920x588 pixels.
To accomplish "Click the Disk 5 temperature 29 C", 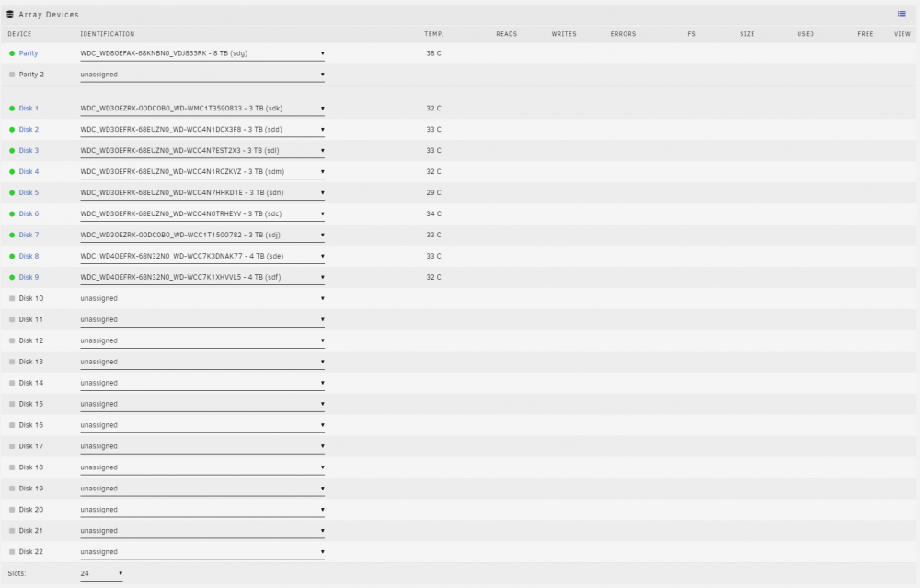I will (433, 193).
